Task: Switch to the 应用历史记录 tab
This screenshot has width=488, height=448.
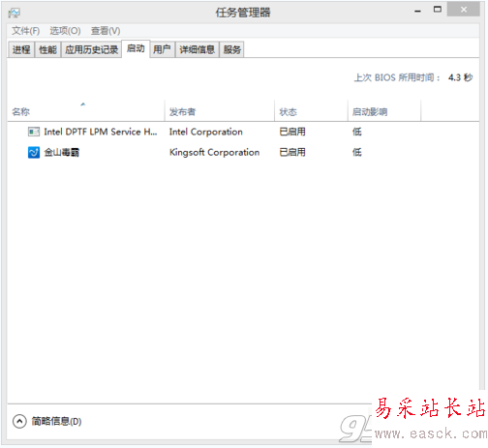Action: tap(91, 49)
